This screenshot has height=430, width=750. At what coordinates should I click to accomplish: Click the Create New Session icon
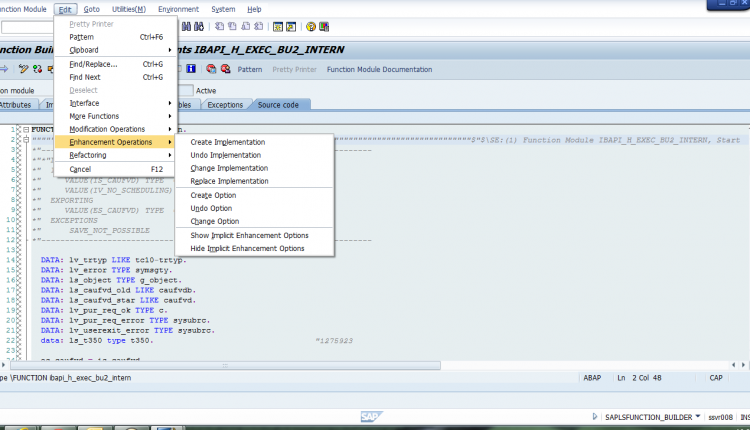278,27
